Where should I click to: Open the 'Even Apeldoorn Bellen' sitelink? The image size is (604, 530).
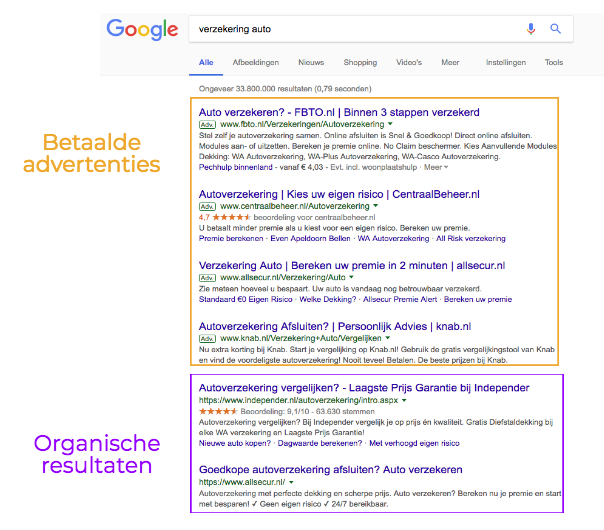pyautogui.click(x=310, y=238)
